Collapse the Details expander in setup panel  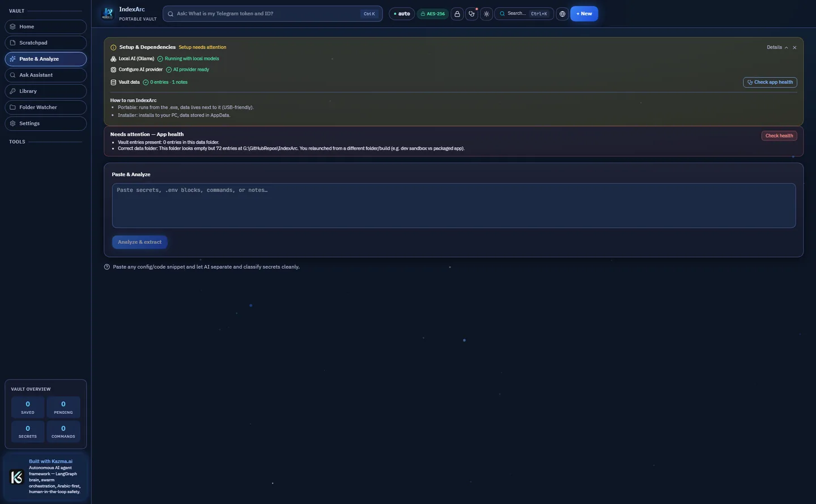click(777, 48)
